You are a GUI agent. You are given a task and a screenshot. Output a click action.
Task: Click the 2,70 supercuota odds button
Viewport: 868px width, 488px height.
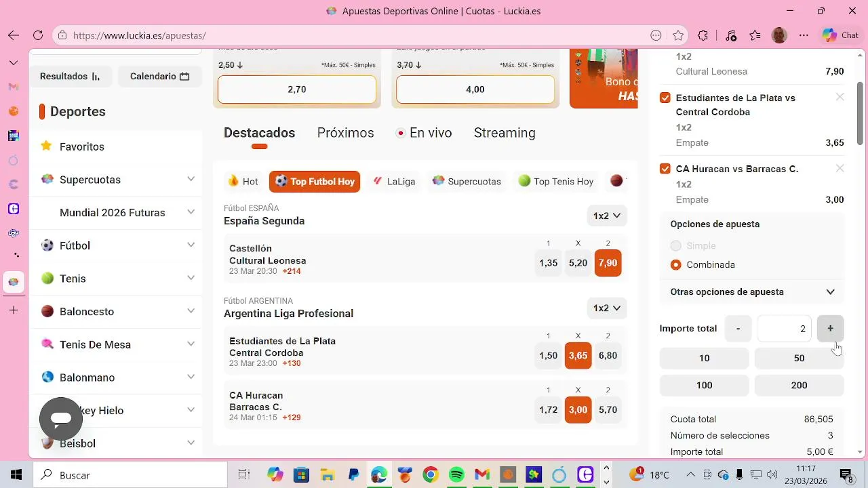click(x=297, y=89)
